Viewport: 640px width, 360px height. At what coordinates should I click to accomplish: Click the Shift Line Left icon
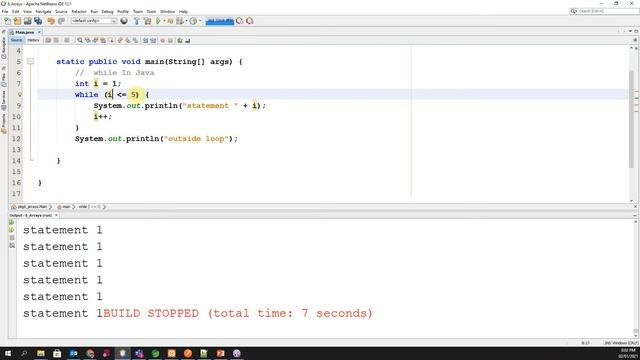coord(145,40)
